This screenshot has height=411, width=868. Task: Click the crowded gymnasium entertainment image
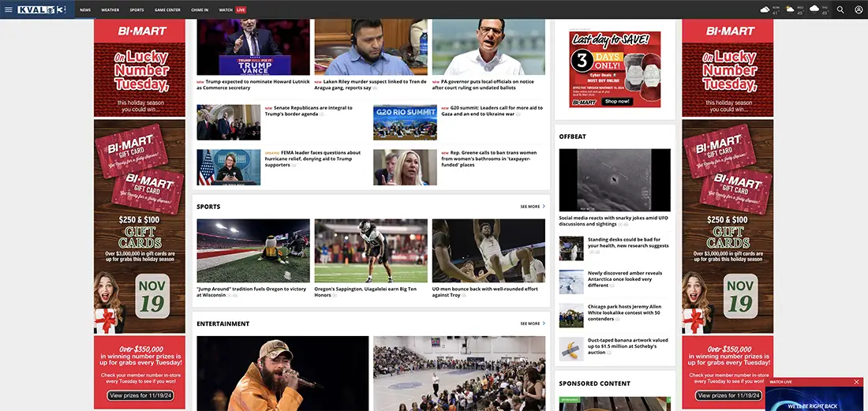point(459,373)
